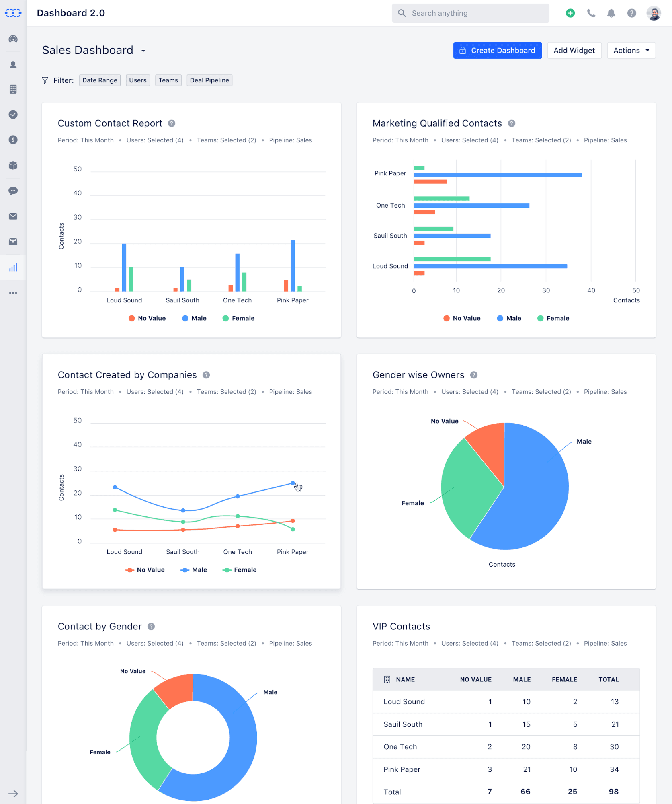Click the Create Dashboard button
This screenshot has height=804, width=672.
(x=497, y=50)
